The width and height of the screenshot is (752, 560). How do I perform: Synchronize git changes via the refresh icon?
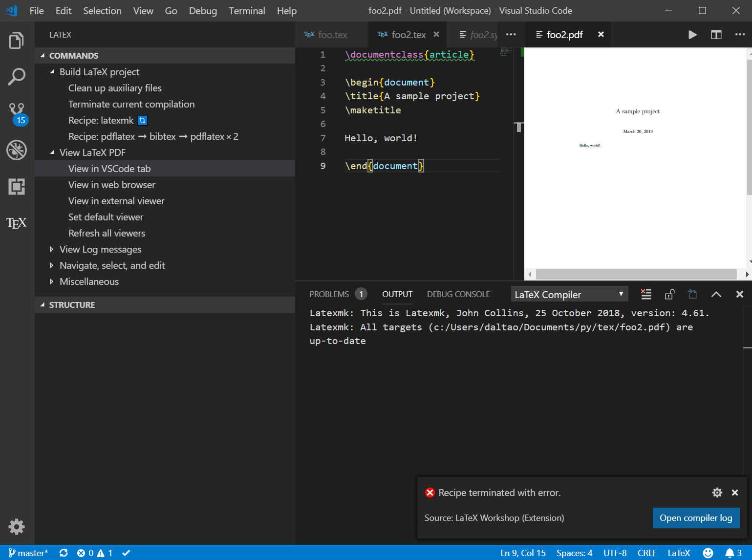click(x=64, y=553)
